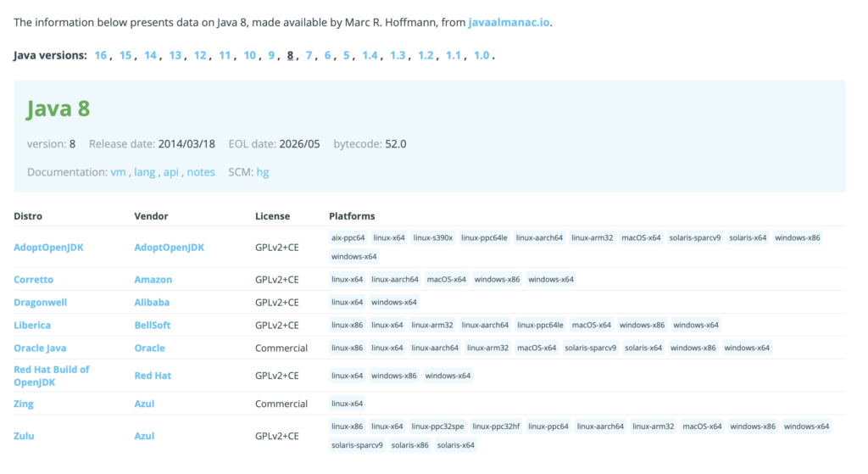Select Java version 12
Image resolution: width=868 pixels, height=474 pixels.
(x=200, y=55)
